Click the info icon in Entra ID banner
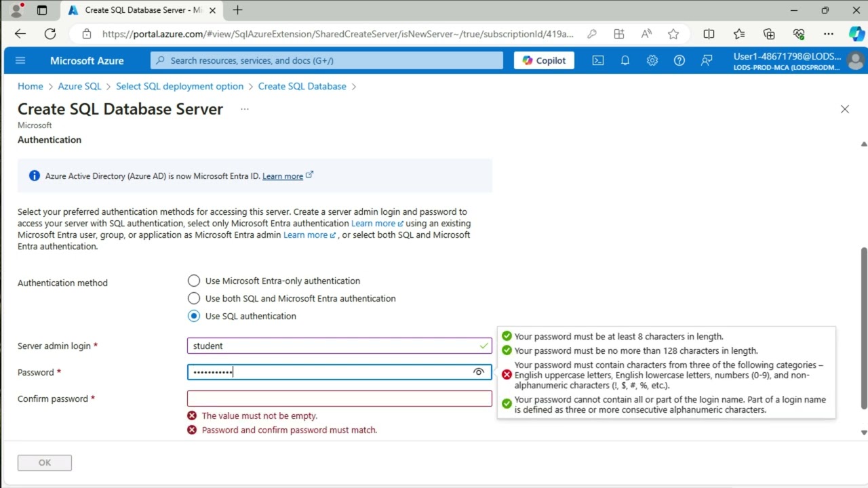 click(35, 176)
